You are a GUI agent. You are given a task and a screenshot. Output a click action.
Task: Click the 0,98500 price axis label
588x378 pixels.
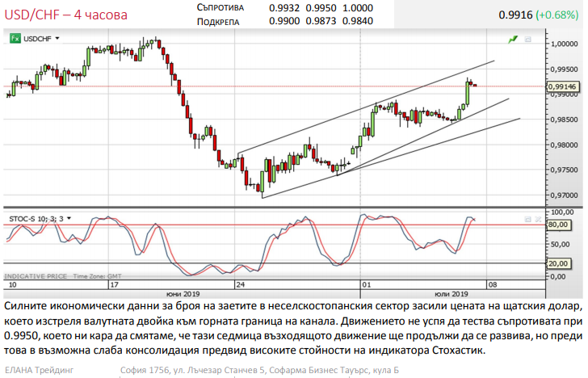[564, 120]
